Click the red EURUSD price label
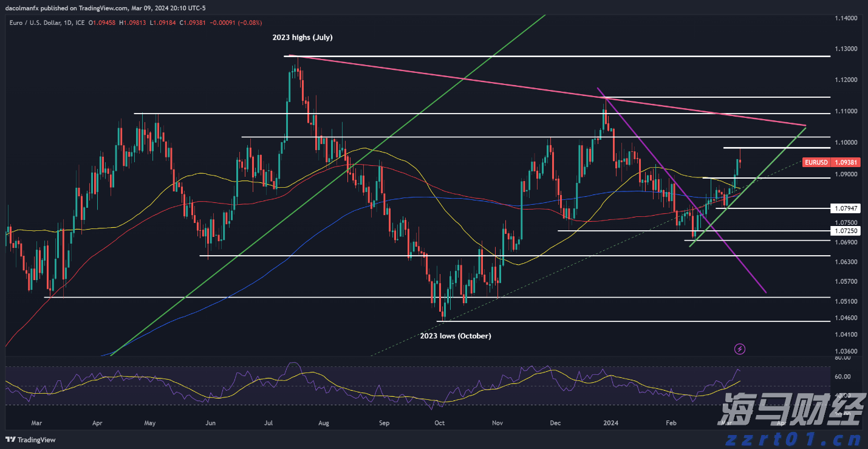 [821, 162]
